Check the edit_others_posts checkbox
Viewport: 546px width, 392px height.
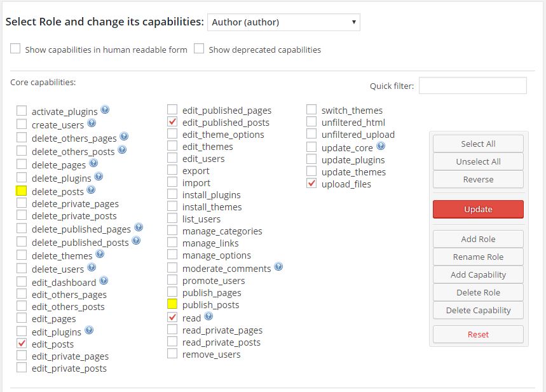[x=22, y=306]
